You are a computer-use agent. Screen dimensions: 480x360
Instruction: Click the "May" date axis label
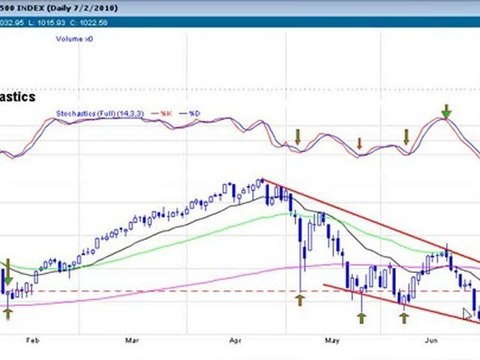[x=332, y=340]
